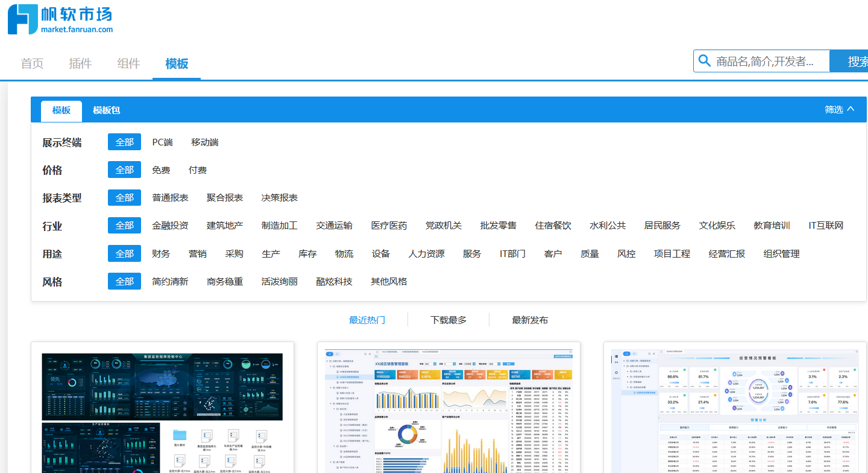Filter display terminal by 移动端
Screen dimensions: 868x473
tap(205, 142)
